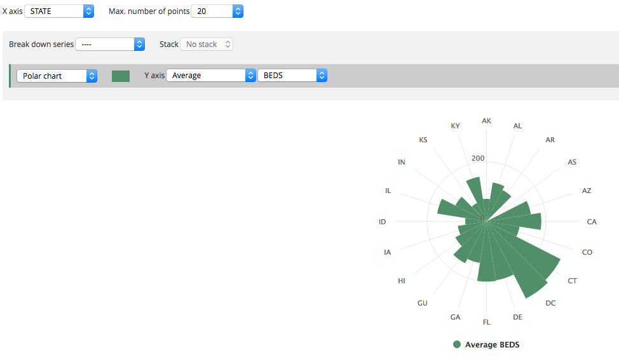The width and height of the screenshot is (619, 364).
Task: Click the CT label on polar chart
Action: tap(572, 281)
